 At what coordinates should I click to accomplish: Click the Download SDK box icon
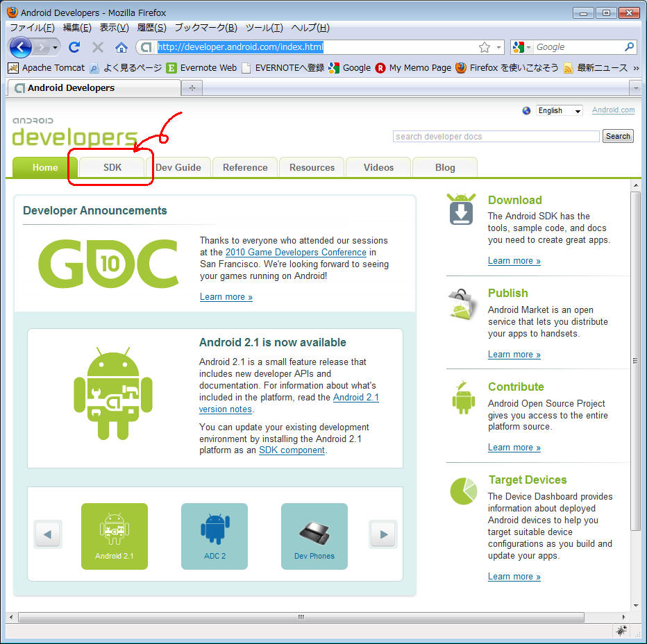461,209
